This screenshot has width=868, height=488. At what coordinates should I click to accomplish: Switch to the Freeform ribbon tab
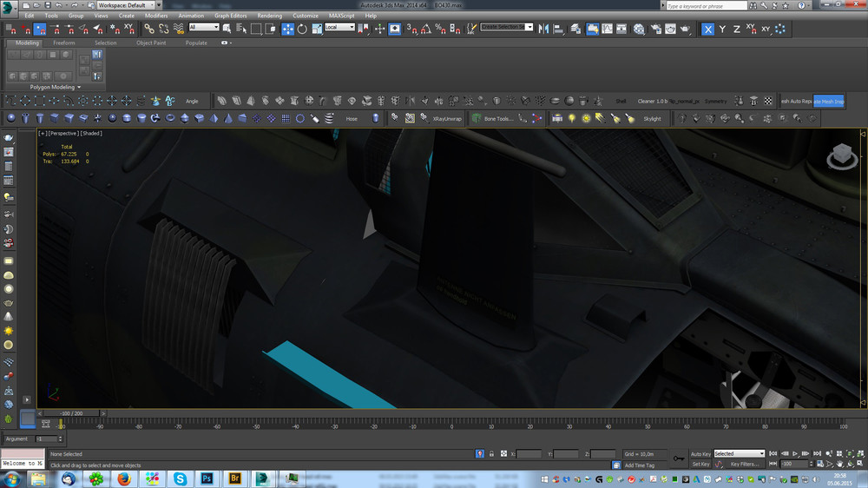point(64,43)
